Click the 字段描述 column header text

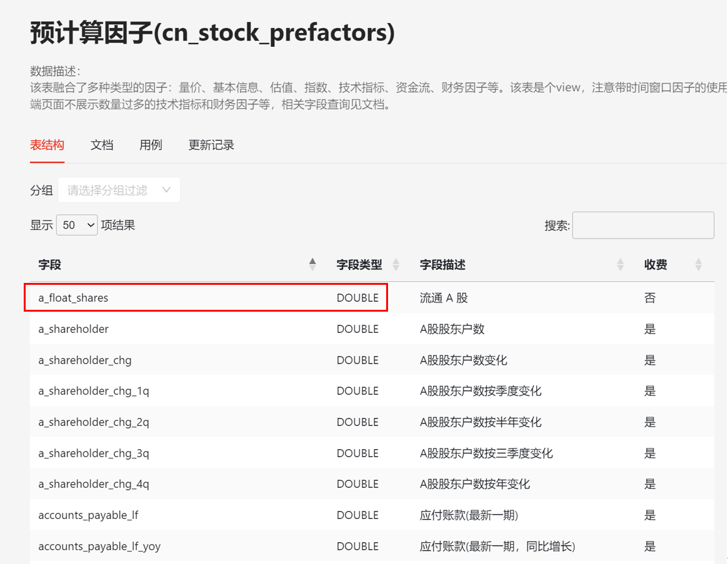click(x=442, y=265)
